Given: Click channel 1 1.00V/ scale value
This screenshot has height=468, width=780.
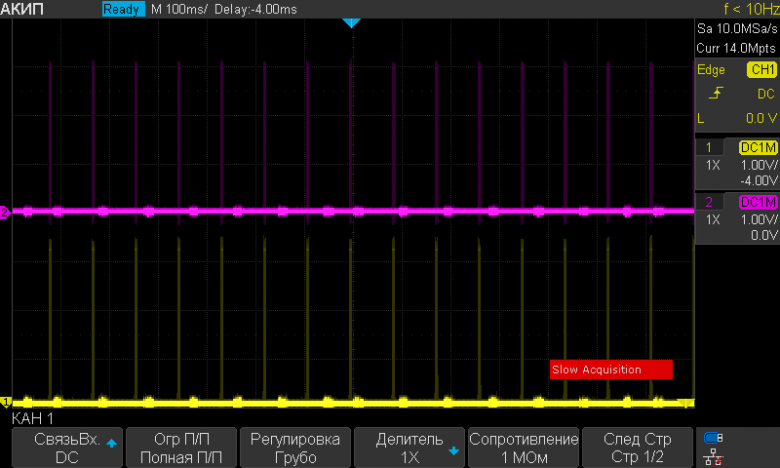Looking at the screenshot, I should (759, 165).
